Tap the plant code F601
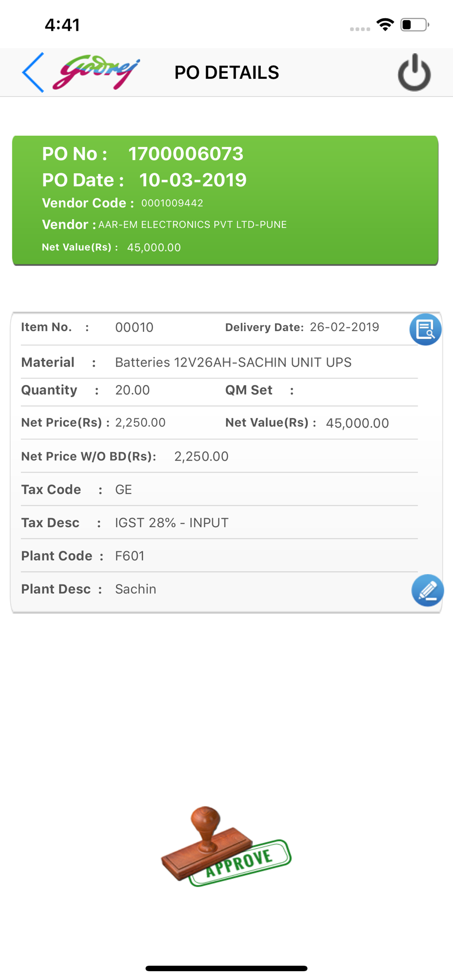 point(130,556)
